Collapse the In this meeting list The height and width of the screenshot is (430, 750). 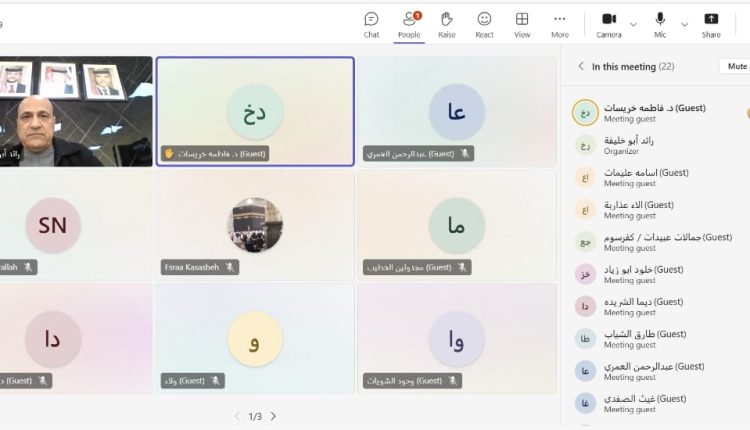coord(581,67)
